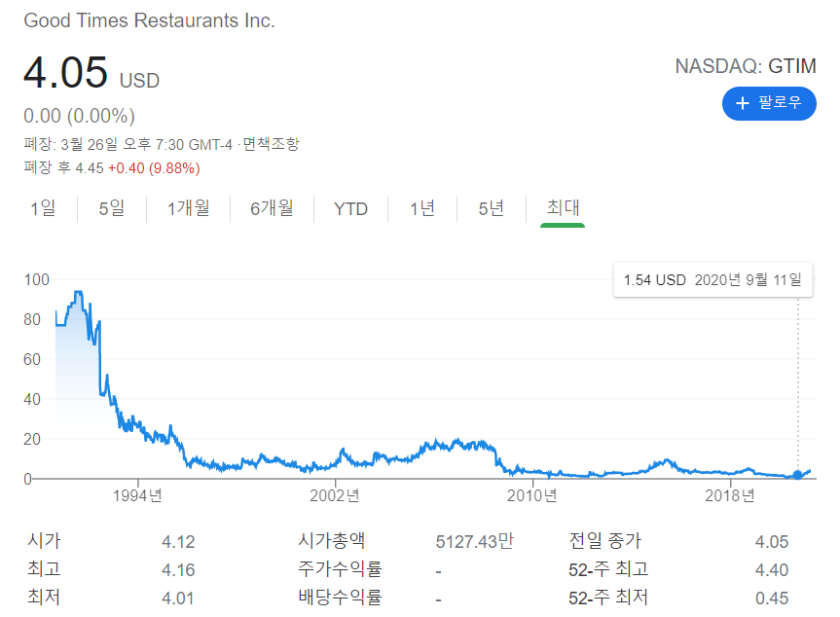Click the 폐장 closing time text
The height and width of the screenshot is (617, 840).
(128, 144)
